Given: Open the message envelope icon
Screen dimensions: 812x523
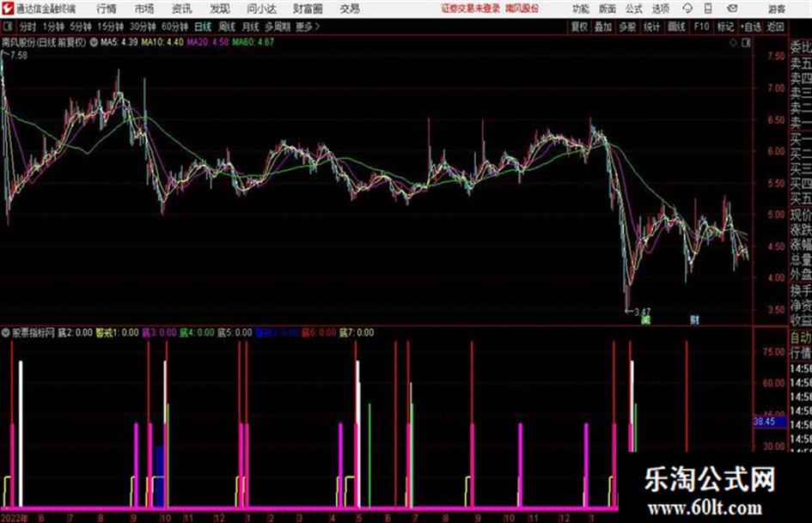Looking at the screenshot, I should (x=732, y=9).
